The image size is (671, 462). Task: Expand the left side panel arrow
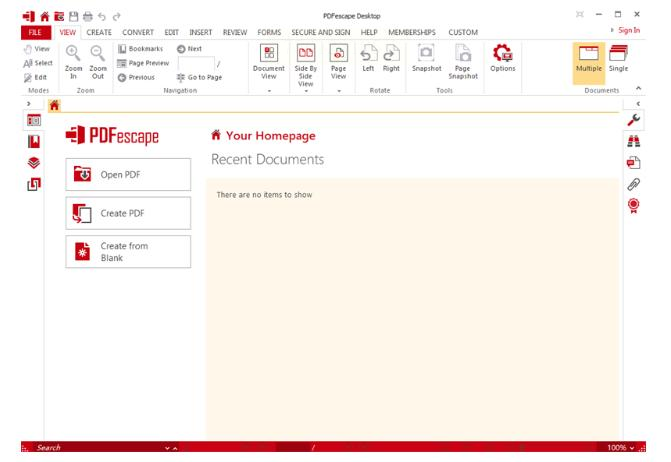[x=29, y=104]
